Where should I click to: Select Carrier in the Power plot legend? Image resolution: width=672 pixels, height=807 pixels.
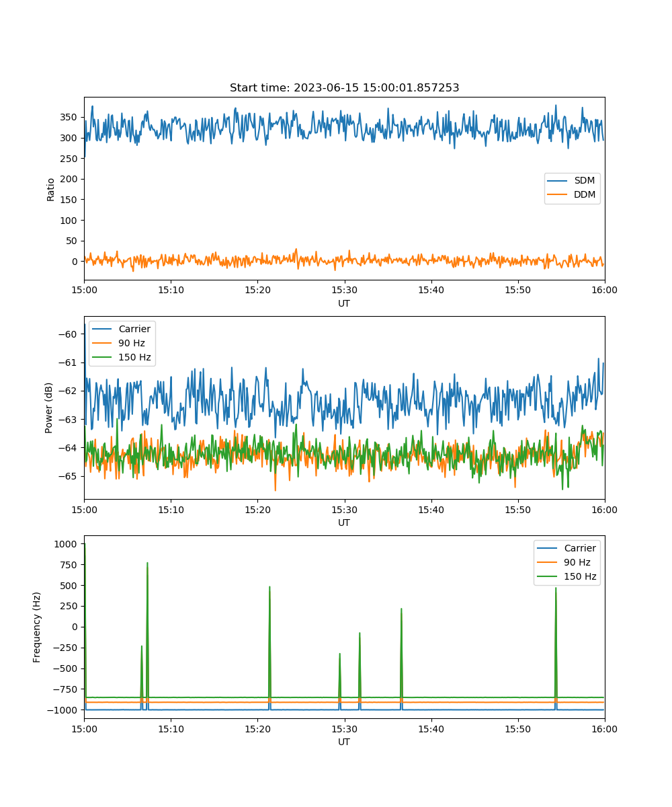click(x=122, y=329)
